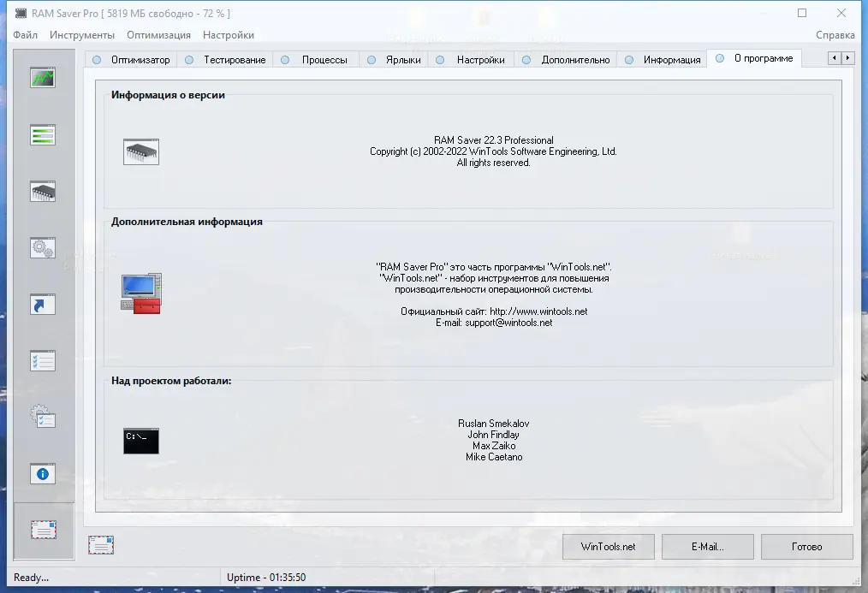Viewport: 868px width, 593px height.
Task: Open the Оптимизация menu
Action: (158, 35)
